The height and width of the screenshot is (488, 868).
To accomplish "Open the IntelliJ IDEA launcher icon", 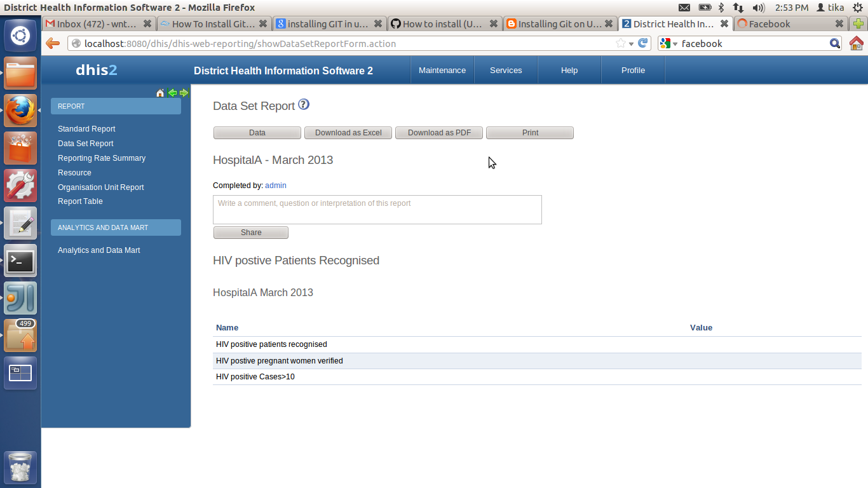I will coord(20,298).
